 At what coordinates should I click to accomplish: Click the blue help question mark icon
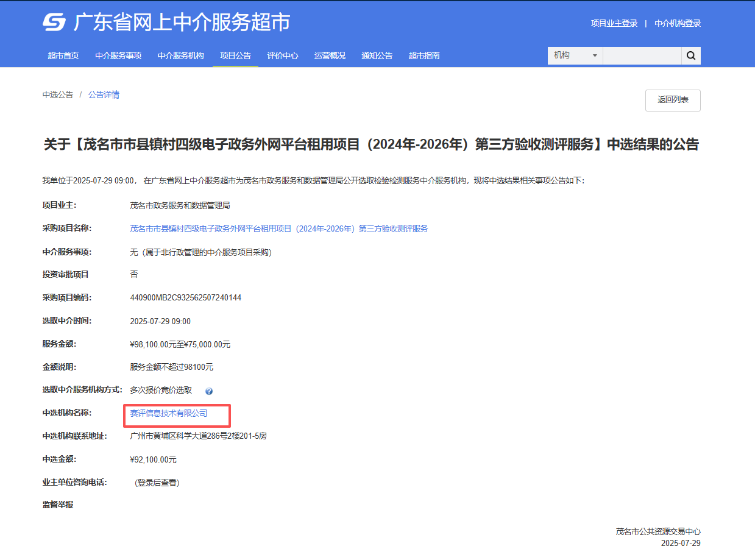tap(209, 391)
